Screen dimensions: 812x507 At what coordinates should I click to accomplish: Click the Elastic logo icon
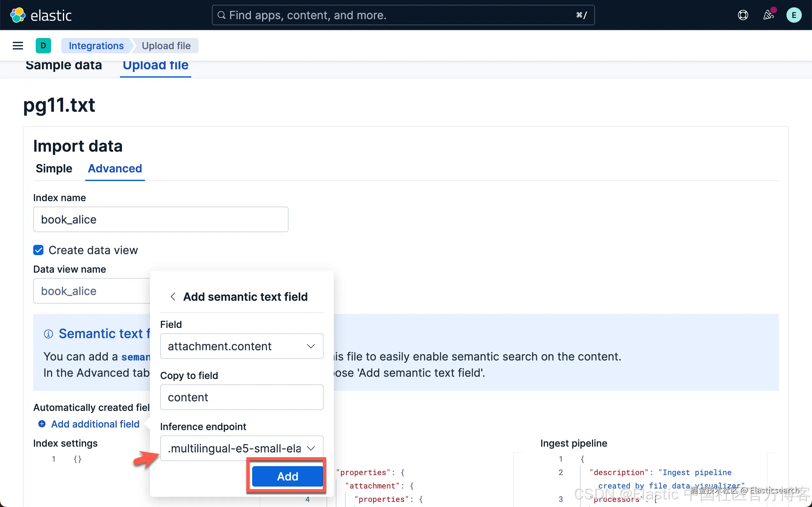click(x=18, y=15)
